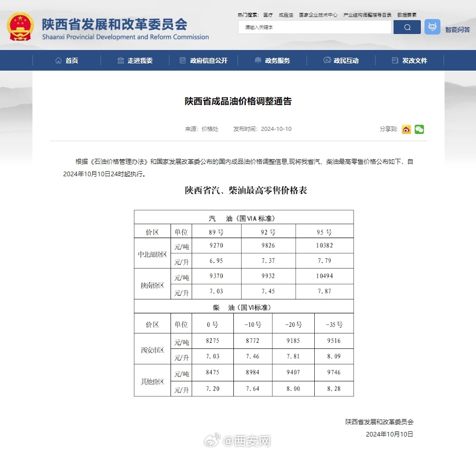Click the 柴油（国VI标准）header cell
476x452 pixels.
[244, 307]
